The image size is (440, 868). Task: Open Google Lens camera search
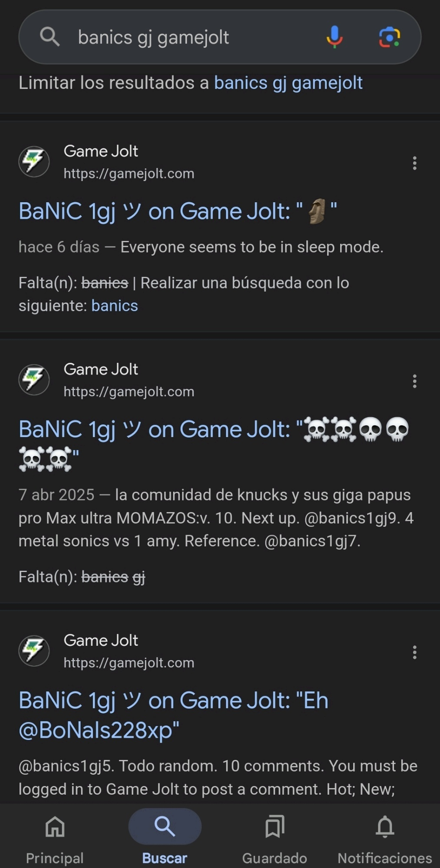(x=390, y=37)
